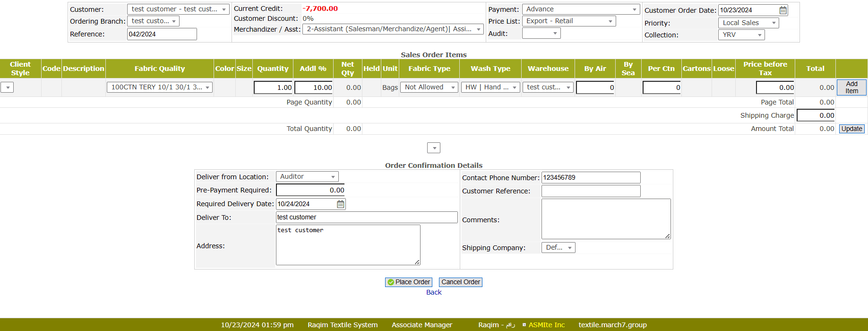
Task: Open the Priority dropdown showing Local Sales
Action: 748,23
